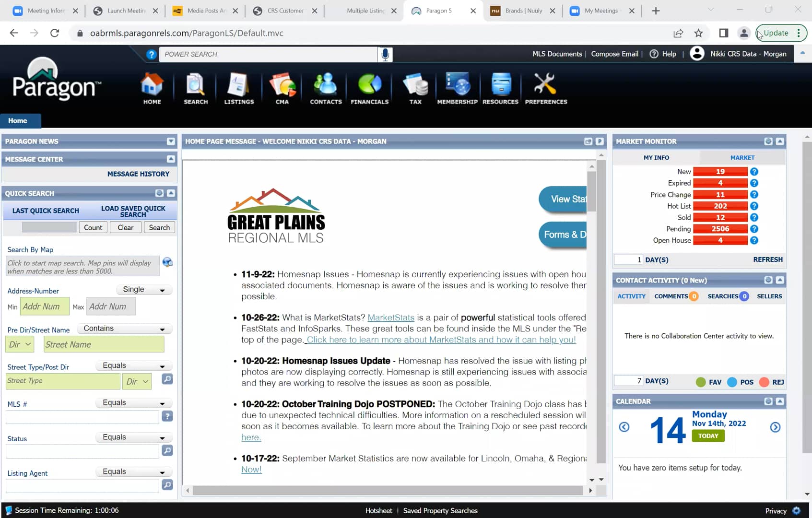Click the Street Name input field

[x=103, y=344]
